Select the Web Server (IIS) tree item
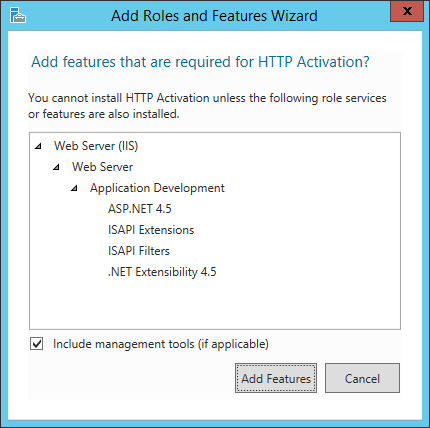 96,146
